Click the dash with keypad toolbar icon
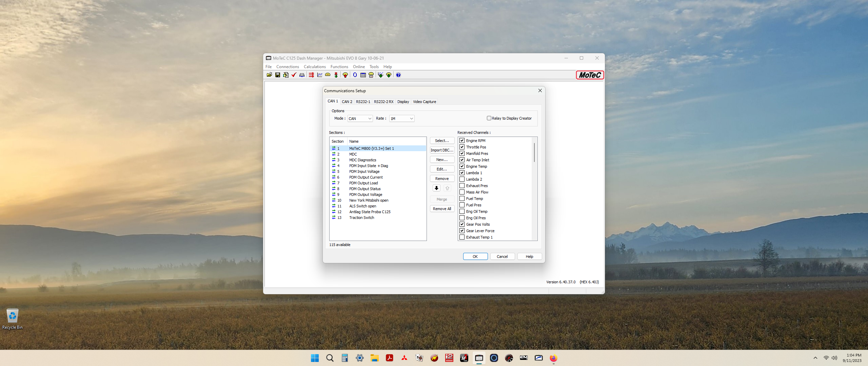The image size is (868, 366). click(x=371, y=75)
